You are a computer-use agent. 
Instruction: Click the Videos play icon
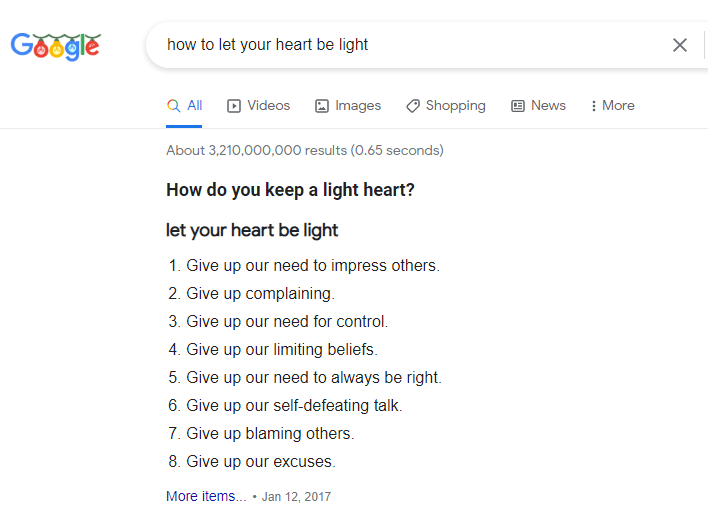point(234,106)
